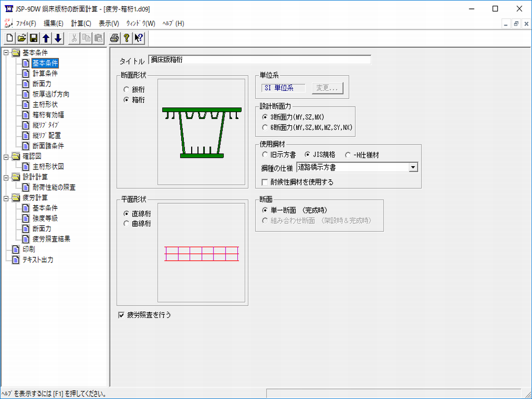Select 疲労照査結果 in the tree
This screenshot has height=399, width=532.
(x=51, y=239)
